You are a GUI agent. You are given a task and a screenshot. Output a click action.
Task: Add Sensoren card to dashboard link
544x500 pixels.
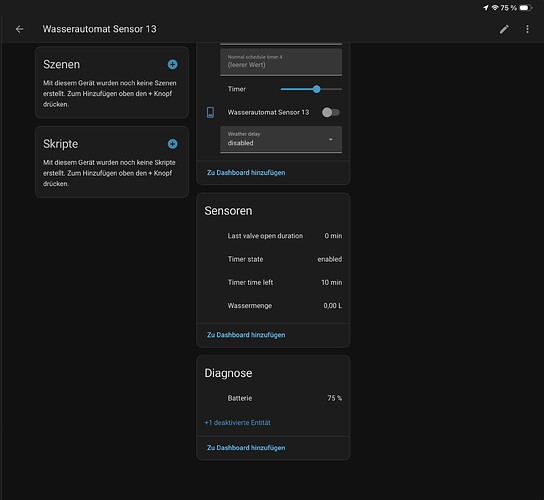(246, 335)
